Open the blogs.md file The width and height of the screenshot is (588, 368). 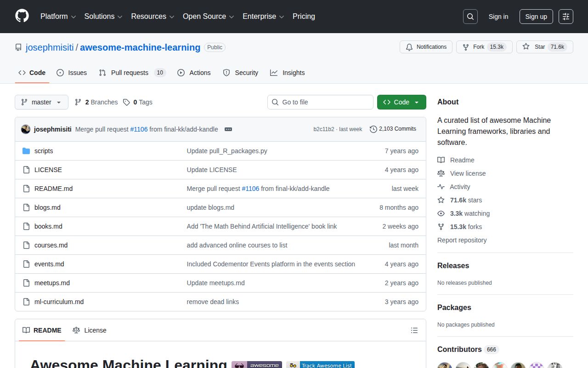pyautogui.click(x=47, y=207)
